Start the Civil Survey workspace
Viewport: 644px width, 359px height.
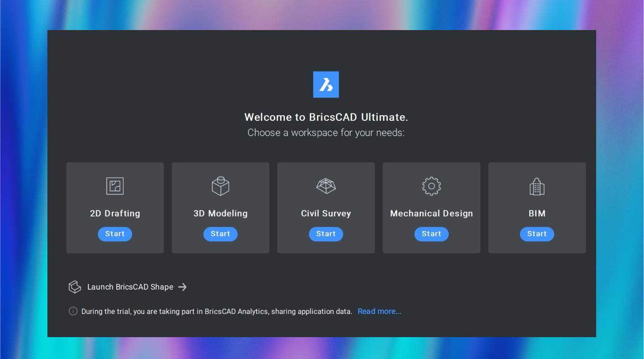pos(326,234)
